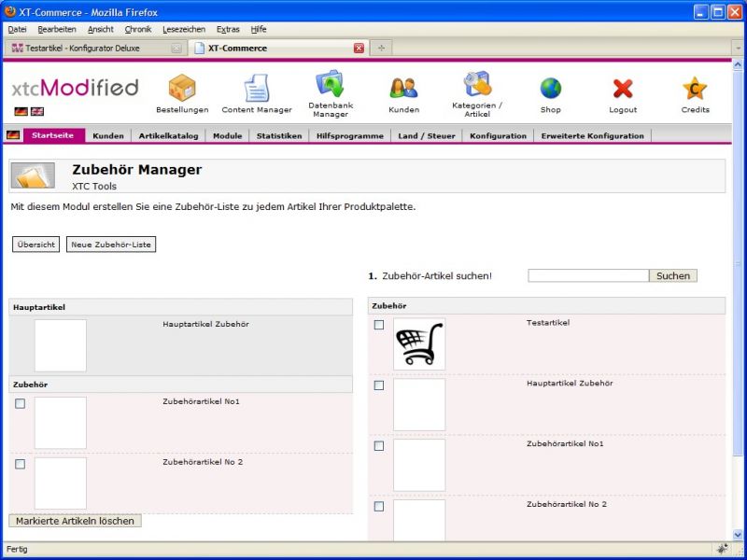Select the Artikelkatalog navigation tab

pyautogui.click(x=168, y=135)
